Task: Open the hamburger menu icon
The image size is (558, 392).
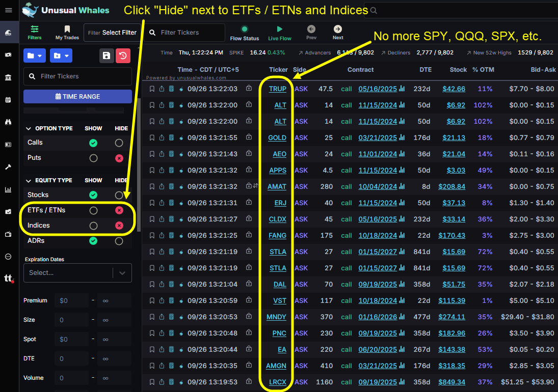Action: (9, 10)
